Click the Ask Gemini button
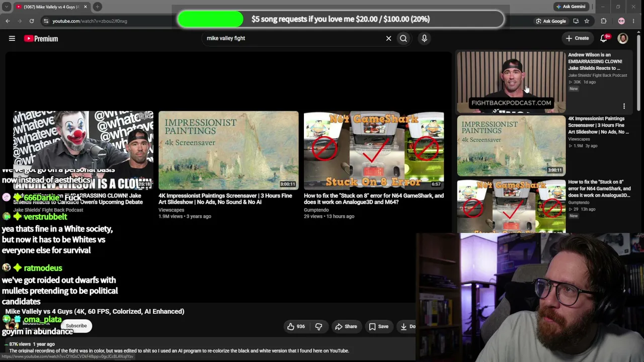 [571, 7]
